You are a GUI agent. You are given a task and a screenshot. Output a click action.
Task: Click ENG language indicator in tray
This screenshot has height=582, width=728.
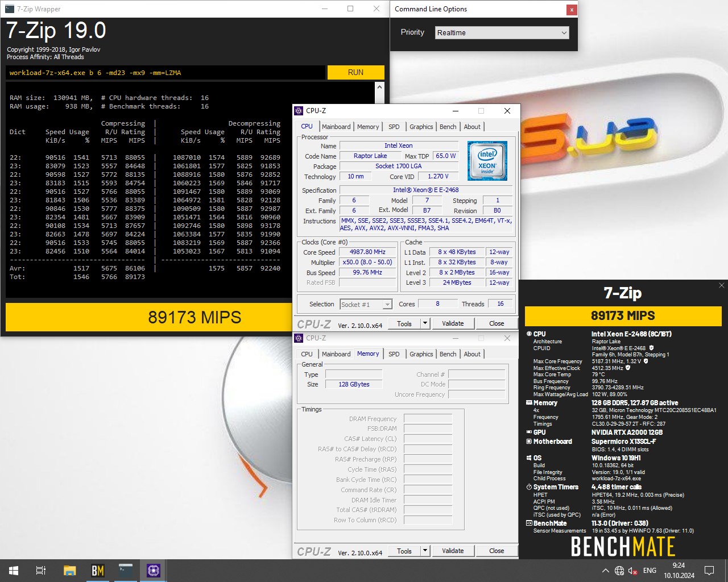point(650,571)
